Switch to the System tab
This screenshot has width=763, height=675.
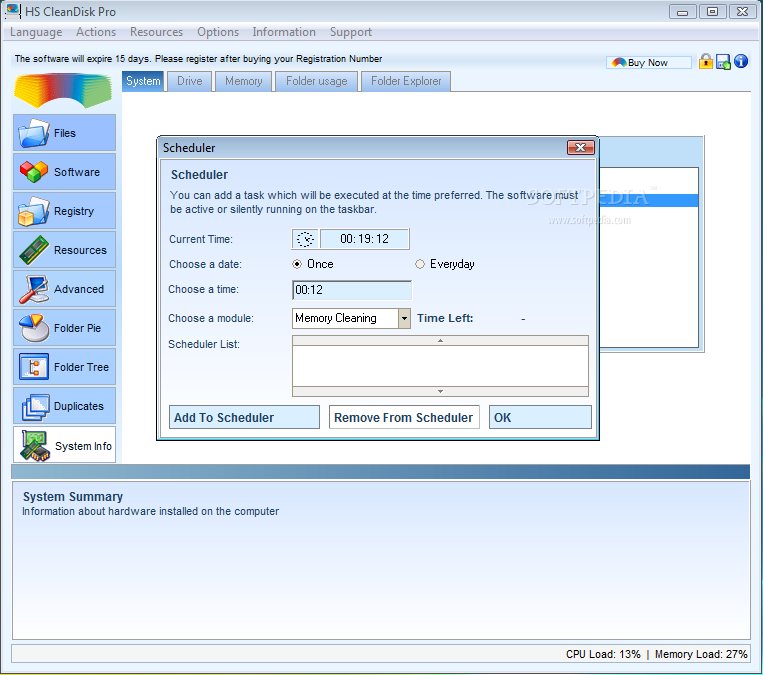point(143,81)
